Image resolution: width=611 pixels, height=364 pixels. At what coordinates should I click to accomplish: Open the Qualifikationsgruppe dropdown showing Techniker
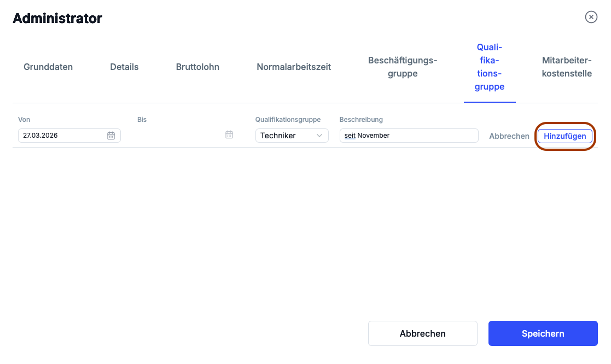point(291,136)
